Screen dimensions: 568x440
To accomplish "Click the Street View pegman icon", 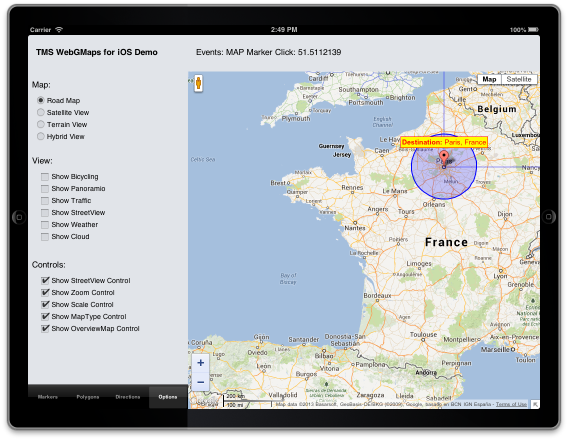I will 198,84.
